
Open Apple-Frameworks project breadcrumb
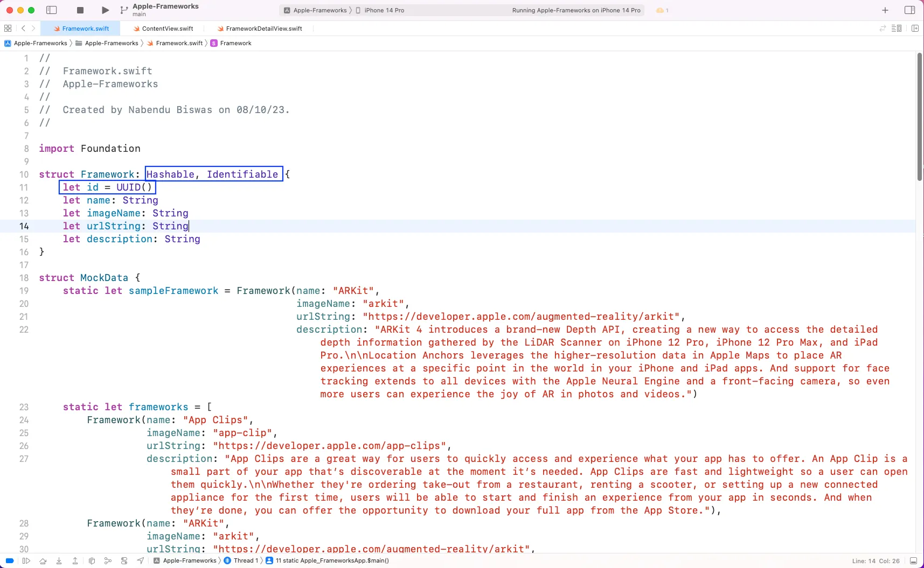pos(36,43)
